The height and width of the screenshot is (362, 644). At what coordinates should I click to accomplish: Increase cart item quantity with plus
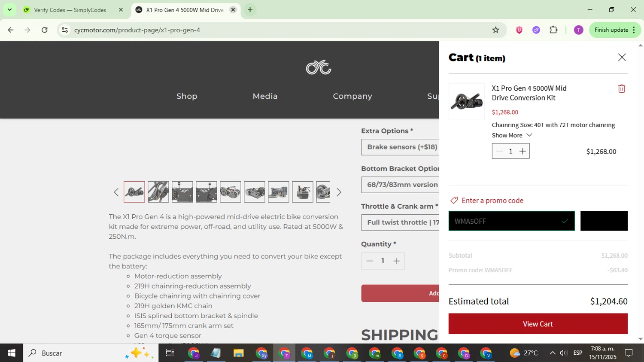(x=522, y=151)
